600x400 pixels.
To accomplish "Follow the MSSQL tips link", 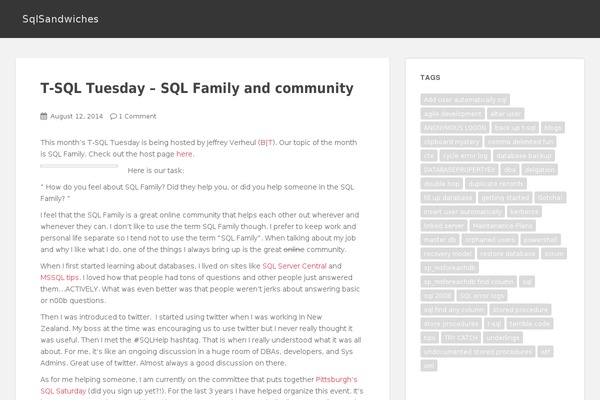I will point(59,278).
